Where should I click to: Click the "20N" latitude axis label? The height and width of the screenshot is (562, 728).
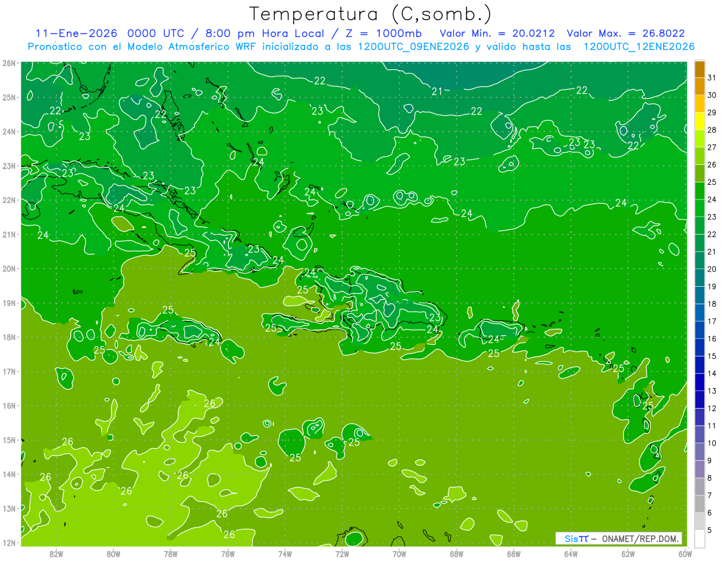(9, 269)
